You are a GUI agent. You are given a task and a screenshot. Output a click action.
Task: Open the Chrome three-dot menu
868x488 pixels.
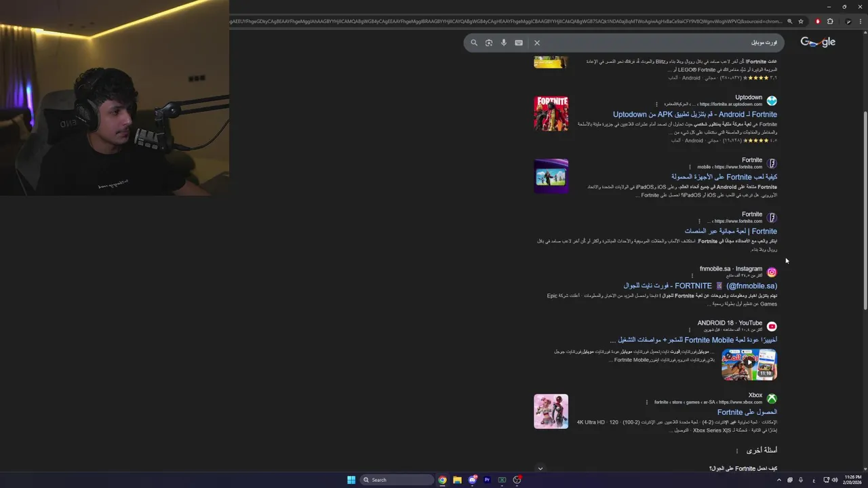pyautogui.click(x=861, y=21)
